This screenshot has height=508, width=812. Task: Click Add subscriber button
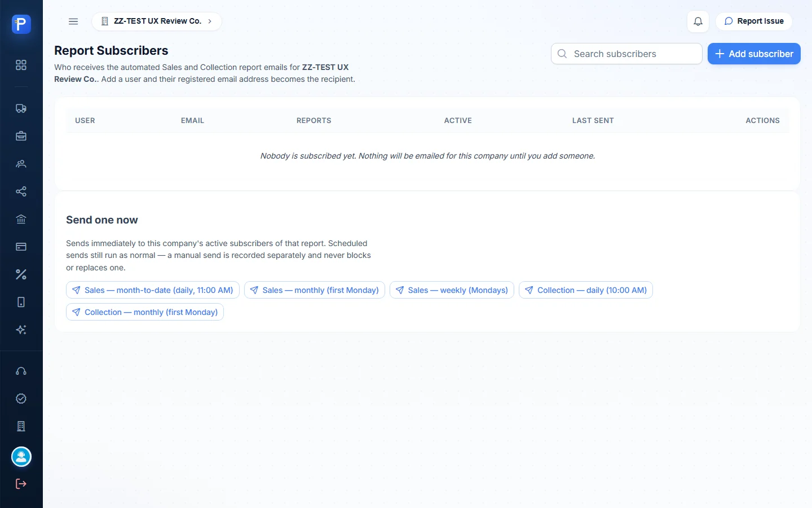coord(754,54)
